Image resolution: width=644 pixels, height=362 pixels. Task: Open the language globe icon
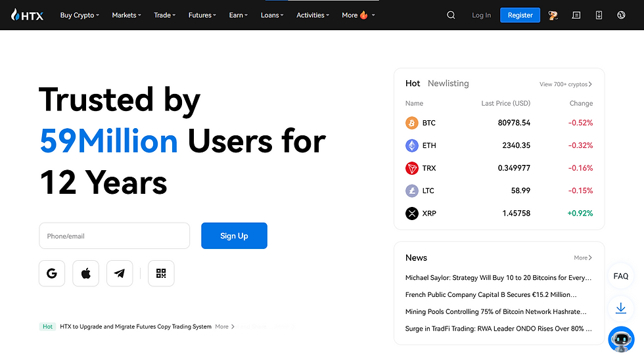tap(621, 15)
